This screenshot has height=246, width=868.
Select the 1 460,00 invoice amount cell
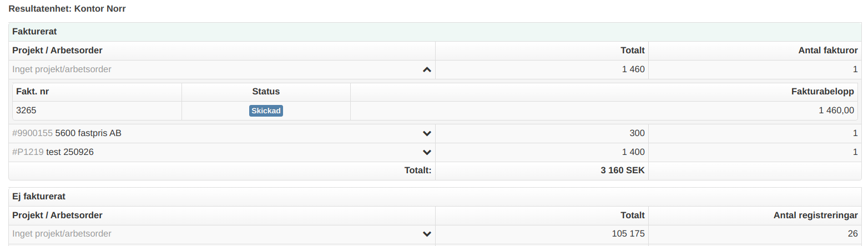[836, 111]
